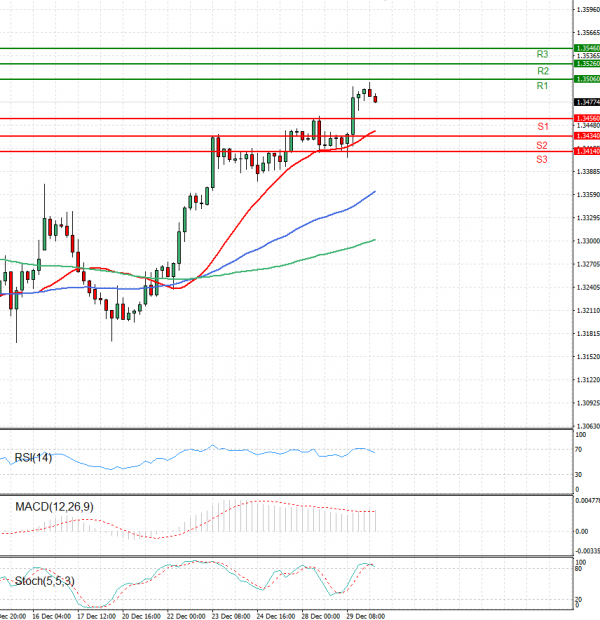
Task: Click the 1.35060 green price tag
Action: 587,79
